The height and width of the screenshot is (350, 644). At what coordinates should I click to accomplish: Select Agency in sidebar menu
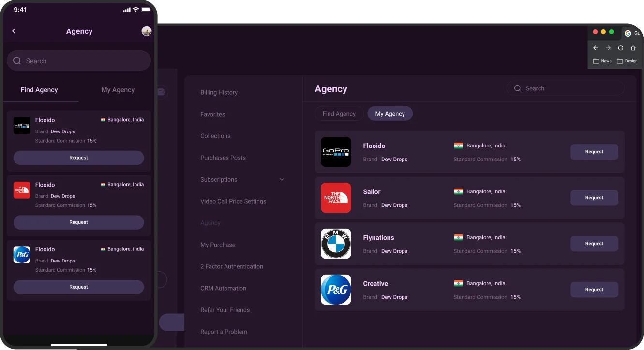click(x=210, y=223)
